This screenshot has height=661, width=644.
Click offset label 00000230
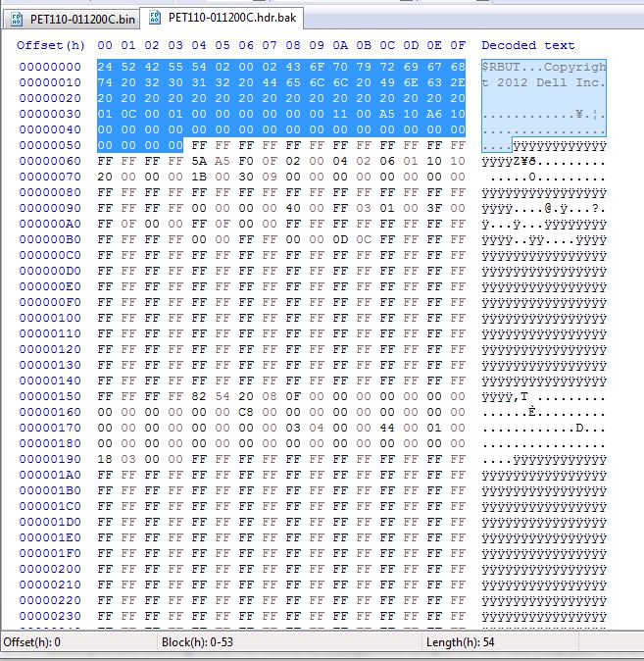[x=50, y=616]
